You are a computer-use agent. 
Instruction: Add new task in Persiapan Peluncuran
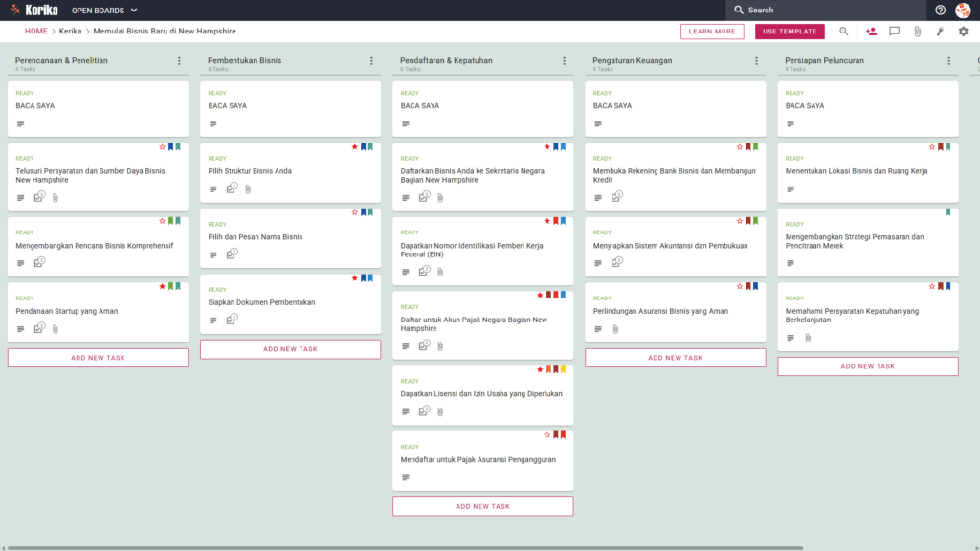(867, 366)
